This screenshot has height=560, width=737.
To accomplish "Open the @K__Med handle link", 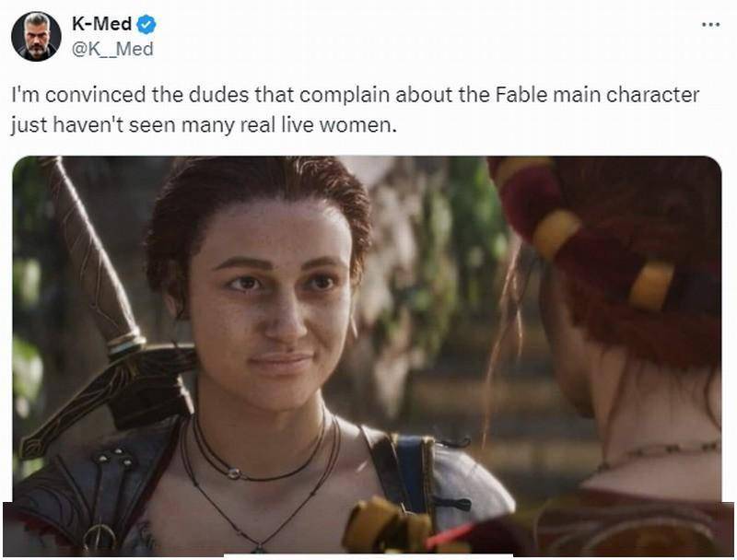I will click(x=112, y=49).
